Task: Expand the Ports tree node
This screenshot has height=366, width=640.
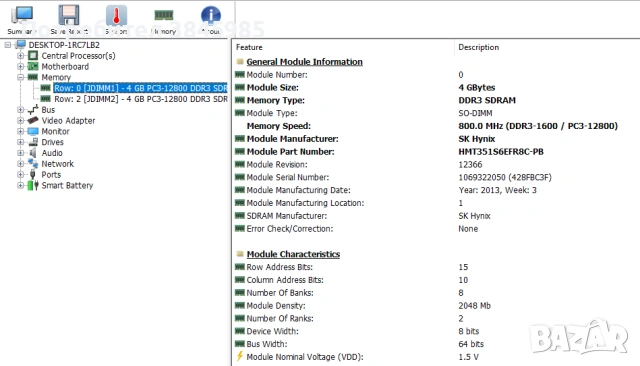Action: [x=20, y=175]
